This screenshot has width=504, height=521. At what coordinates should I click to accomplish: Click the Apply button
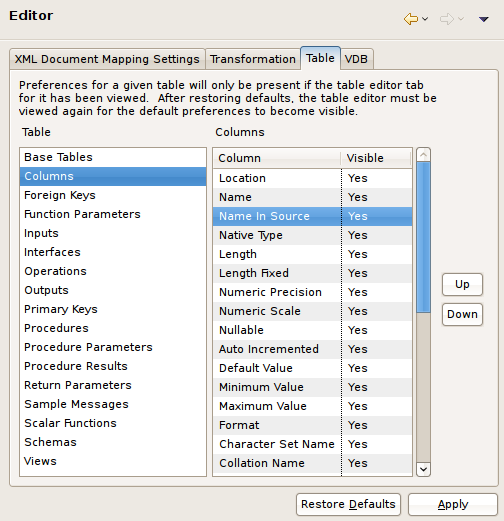click(453, 504)
